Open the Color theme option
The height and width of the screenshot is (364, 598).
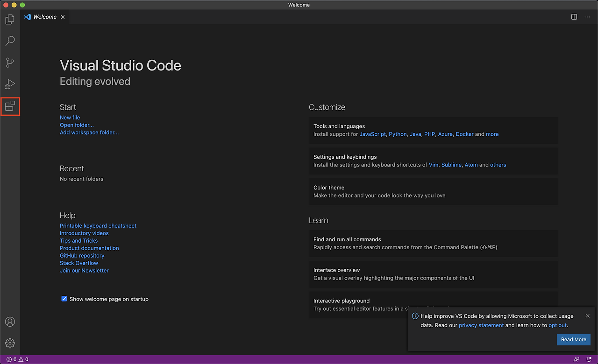click(x=433, y=191)
